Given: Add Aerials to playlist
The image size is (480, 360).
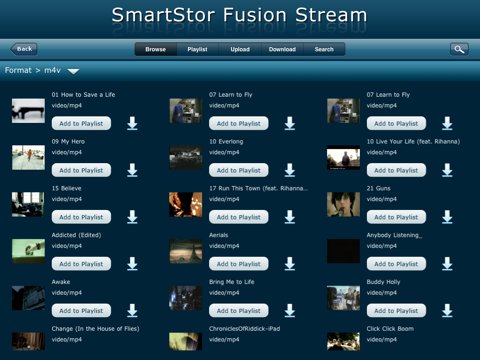Looking at the screenshot, I should tap(239, 264).
